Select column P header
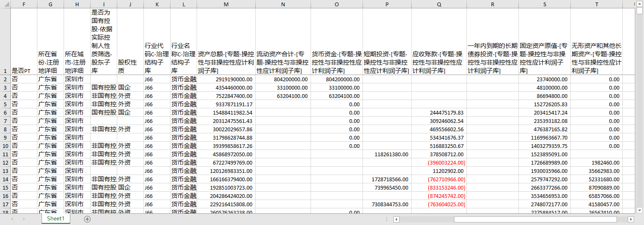 coord(387,4)
